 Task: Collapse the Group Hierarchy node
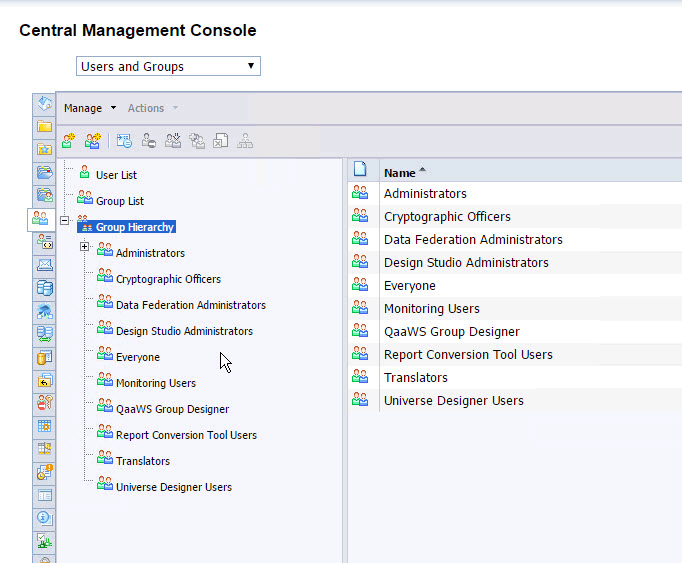click(64, 220)
